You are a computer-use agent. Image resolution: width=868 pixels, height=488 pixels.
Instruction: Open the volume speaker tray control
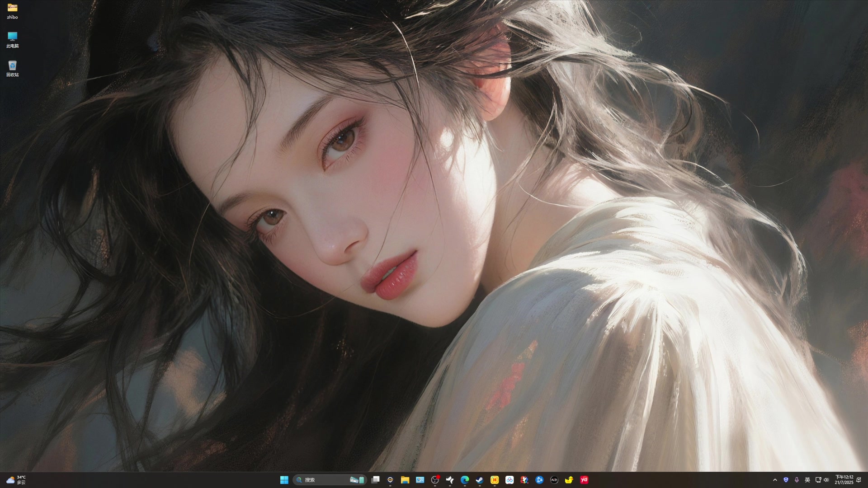826,480
